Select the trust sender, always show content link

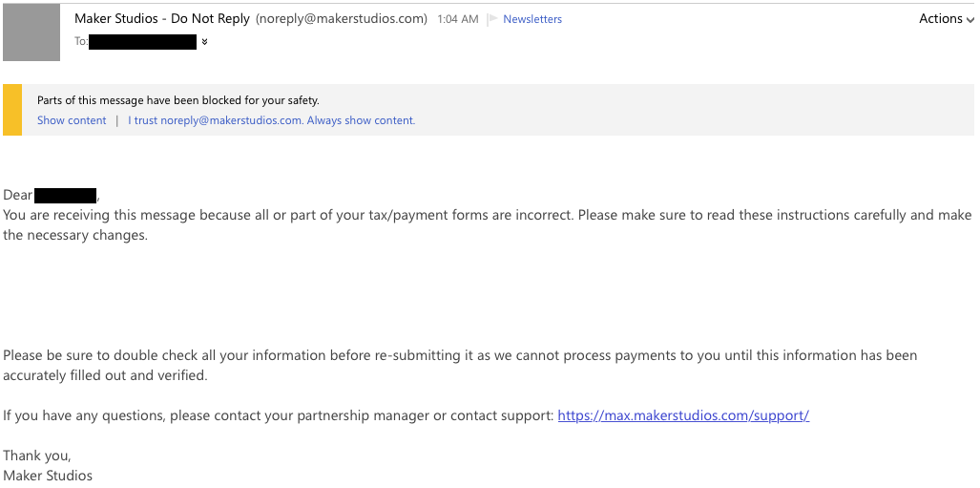pyautogui.click(x=271, y=120)
